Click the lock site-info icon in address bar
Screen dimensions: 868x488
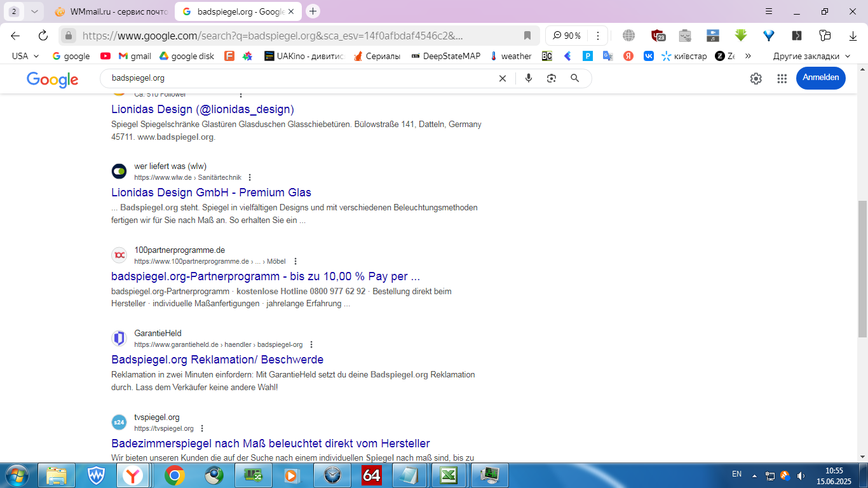(69, 36)
